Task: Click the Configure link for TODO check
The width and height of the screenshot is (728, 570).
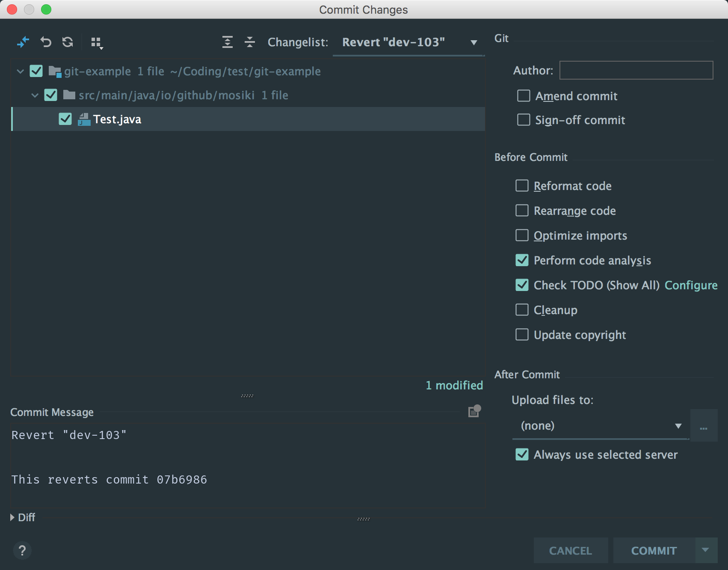Action: (x=691, y=285)
